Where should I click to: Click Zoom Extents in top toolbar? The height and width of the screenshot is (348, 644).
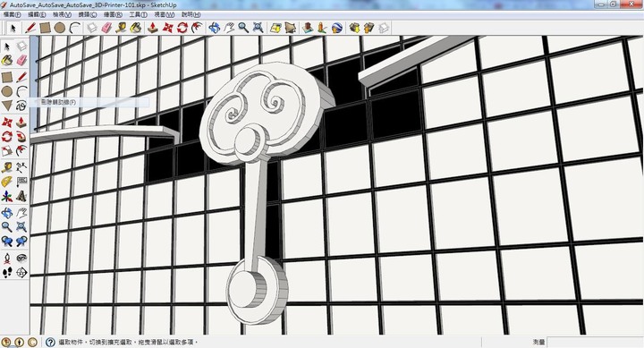pos(258,28)
